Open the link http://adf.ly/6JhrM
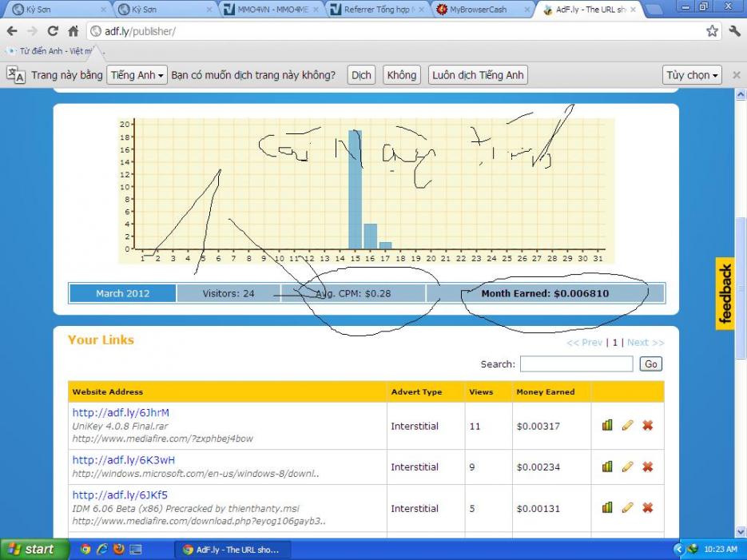 (x=121, y=413)
